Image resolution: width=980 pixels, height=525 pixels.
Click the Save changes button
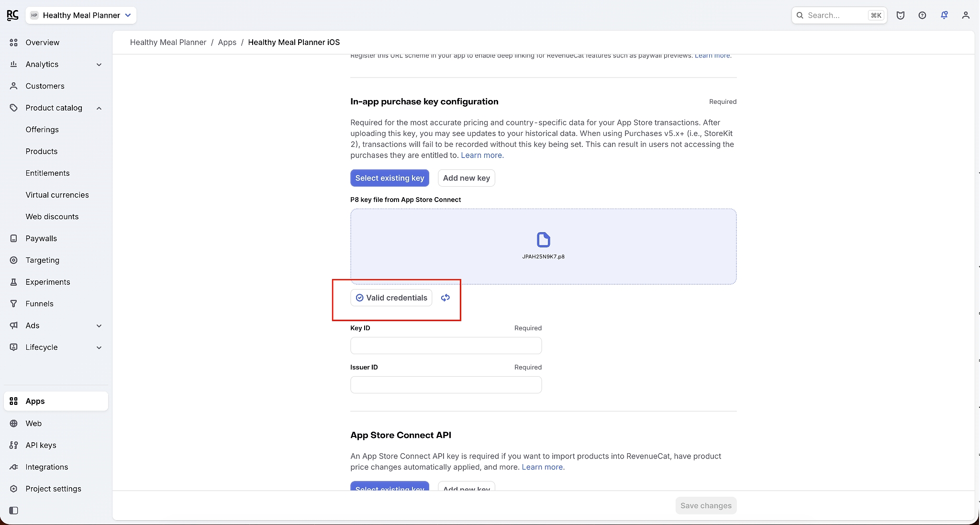706,505
